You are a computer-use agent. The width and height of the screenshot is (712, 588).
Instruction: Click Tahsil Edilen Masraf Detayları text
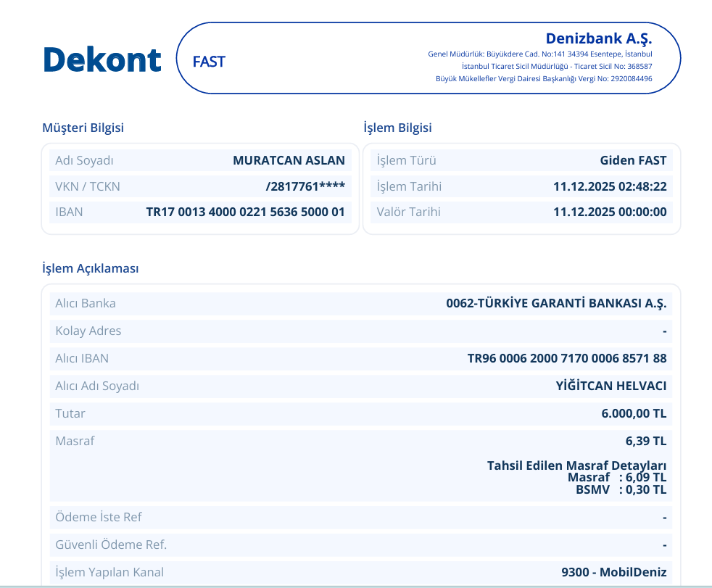(576, 466)
